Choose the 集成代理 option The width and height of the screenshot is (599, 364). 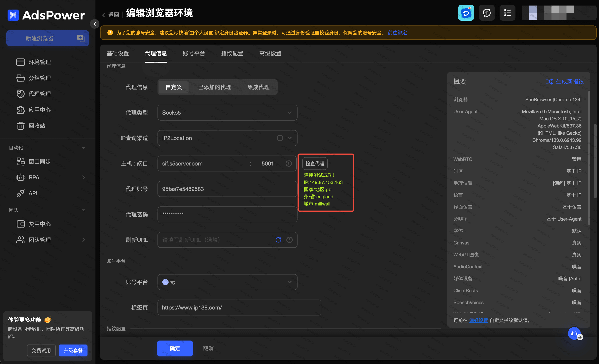pos(258,87)
